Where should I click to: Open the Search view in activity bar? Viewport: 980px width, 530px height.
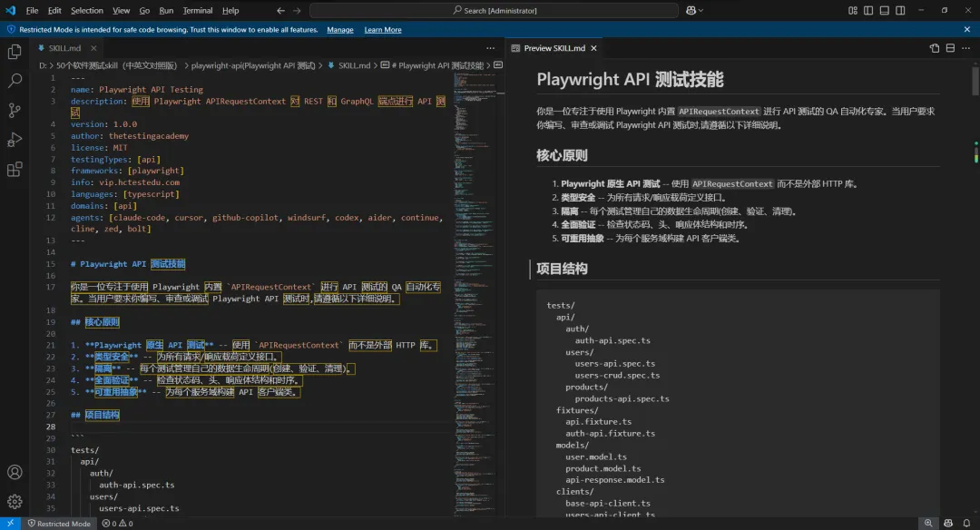tap(15, 81)
